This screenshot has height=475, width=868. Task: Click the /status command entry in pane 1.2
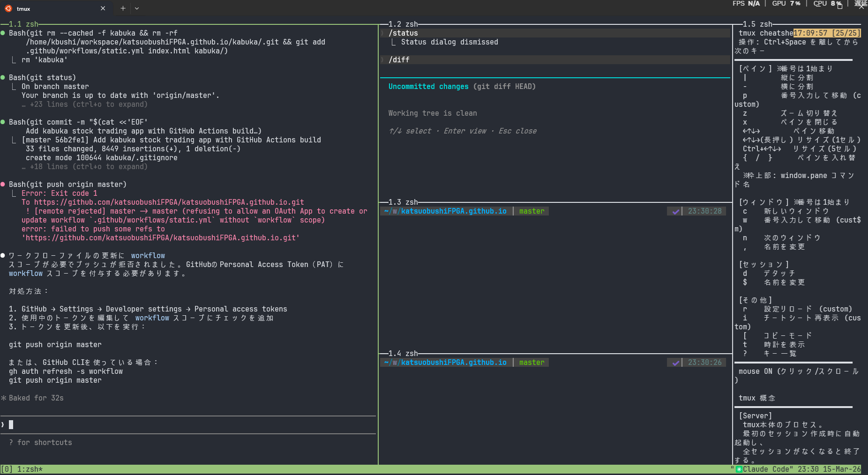pos(403,33)
